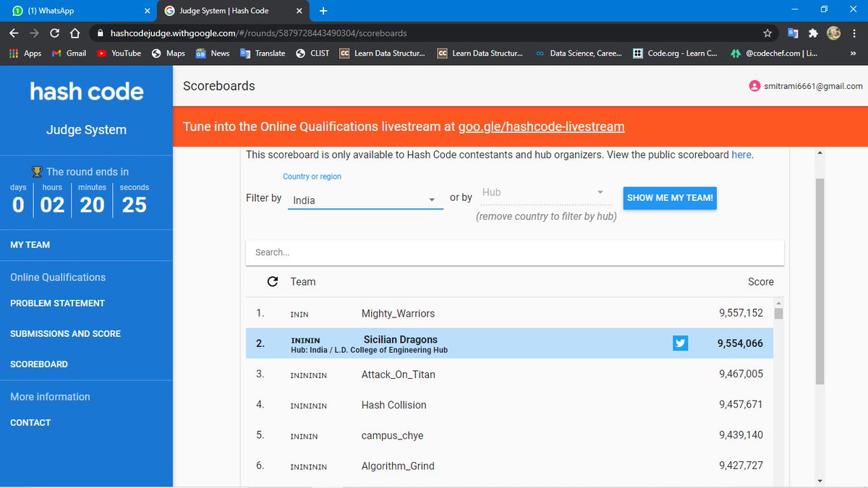
Task: Open the @codechef.com bookmark
Action: point(774,53)
